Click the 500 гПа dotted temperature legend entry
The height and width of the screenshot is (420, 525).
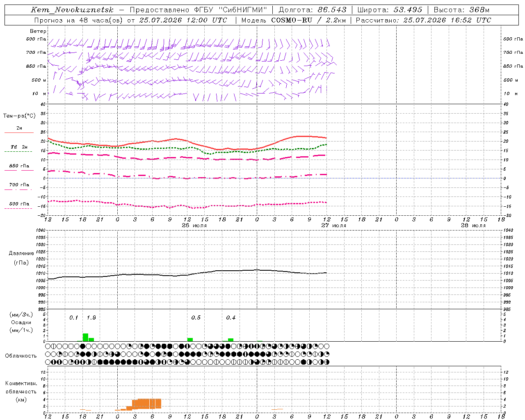19,204
